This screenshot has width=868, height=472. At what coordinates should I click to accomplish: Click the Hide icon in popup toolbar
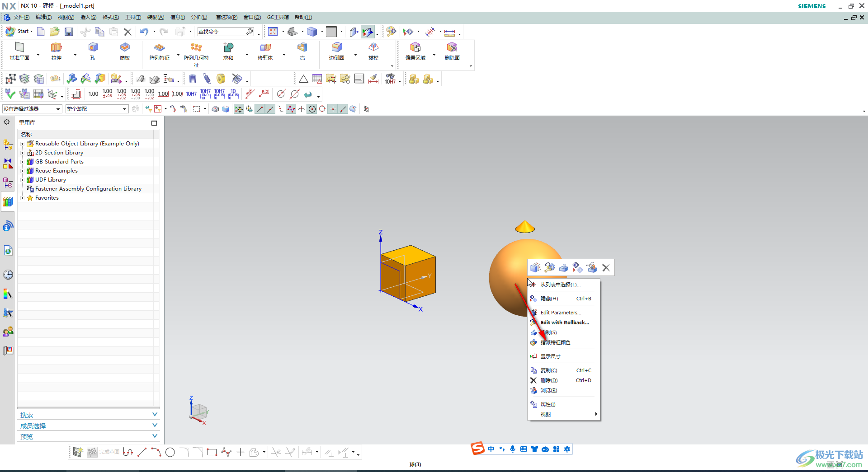tap(578, 268)
